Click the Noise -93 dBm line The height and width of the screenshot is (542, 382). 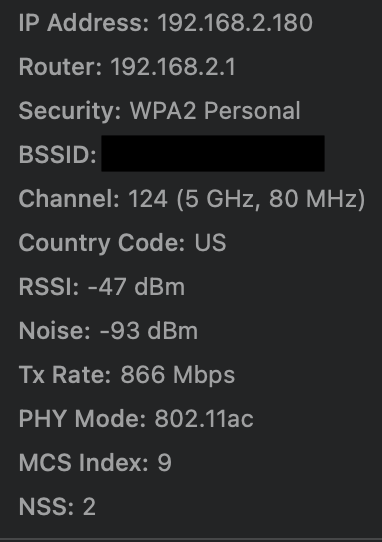coord(108,331)
